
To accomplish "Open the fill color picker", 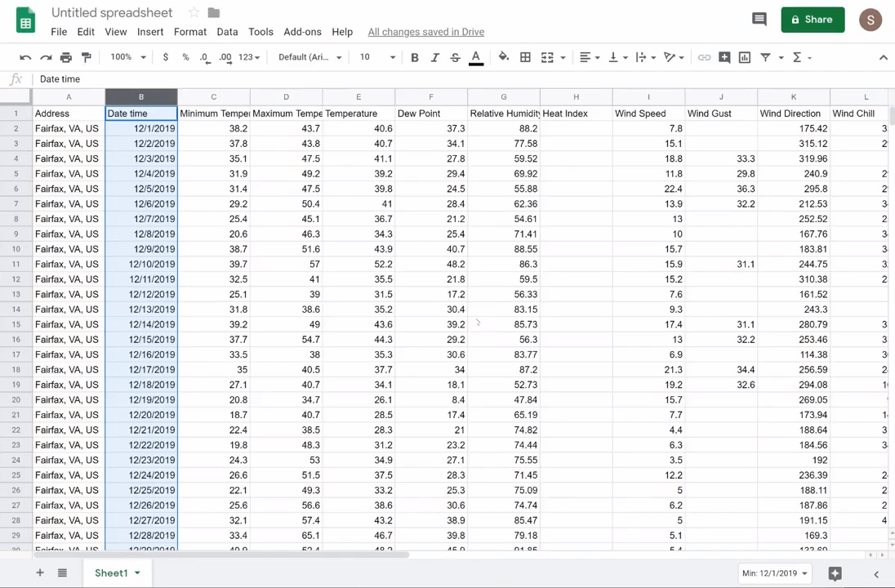I will (x=504, y=57).
